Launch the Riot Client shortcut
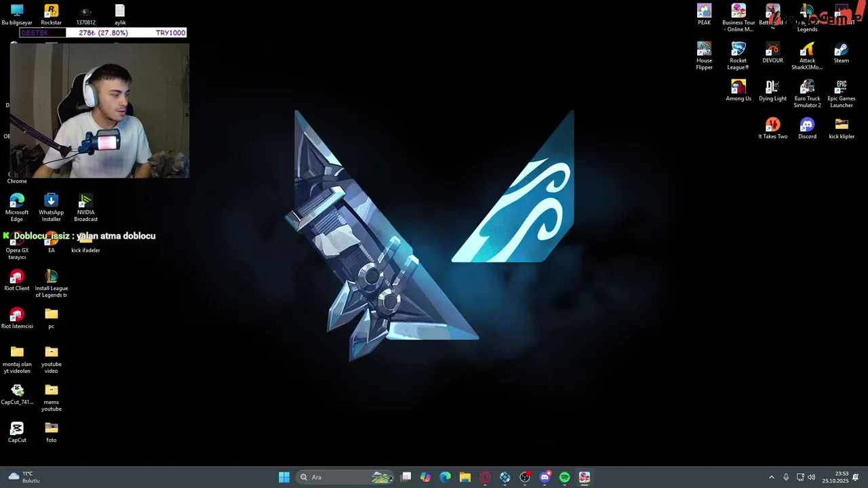The width and height of the screenshot is (868, 488). tap(17, 280)
